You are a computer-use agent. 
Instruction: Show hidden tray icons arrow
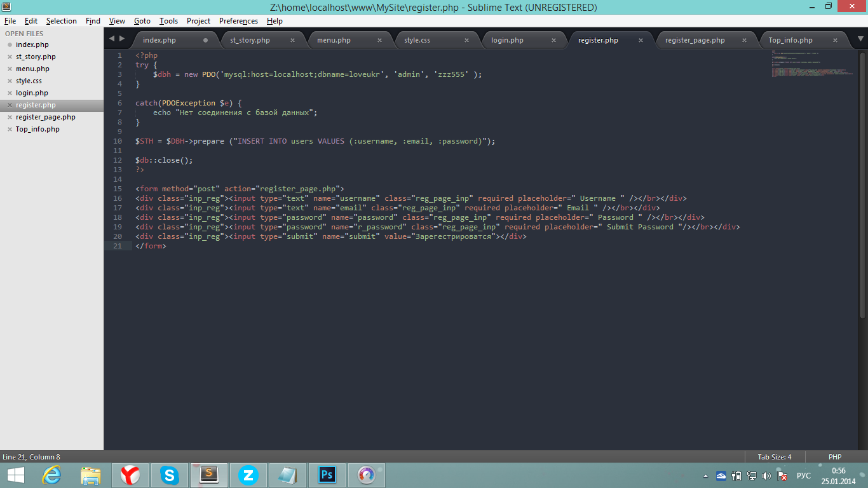point(705,475)
